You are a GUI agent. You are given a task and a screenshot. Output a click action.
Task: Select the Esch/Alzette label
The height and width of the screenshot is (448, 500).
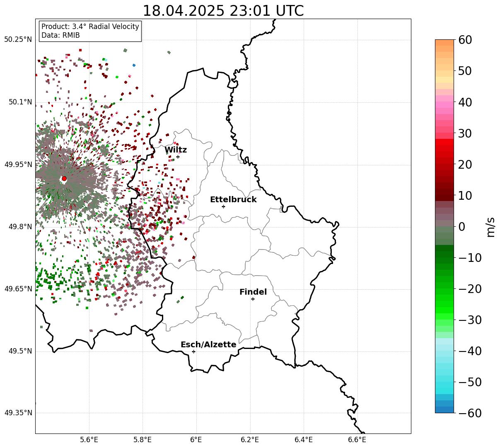[208, 345]
